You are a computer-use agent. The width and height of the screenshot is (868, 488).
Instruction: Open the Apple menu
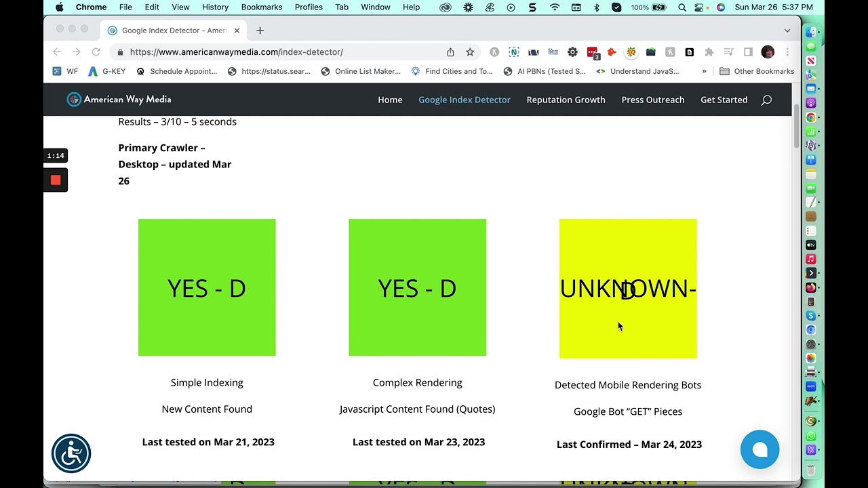59,7
